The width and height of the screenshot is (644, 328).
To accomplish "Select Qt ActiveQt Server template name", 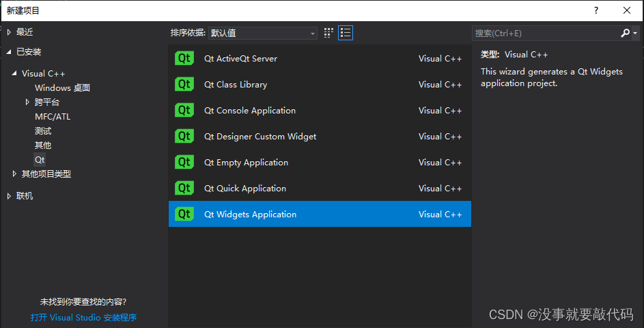I will (x=240, y=58).
